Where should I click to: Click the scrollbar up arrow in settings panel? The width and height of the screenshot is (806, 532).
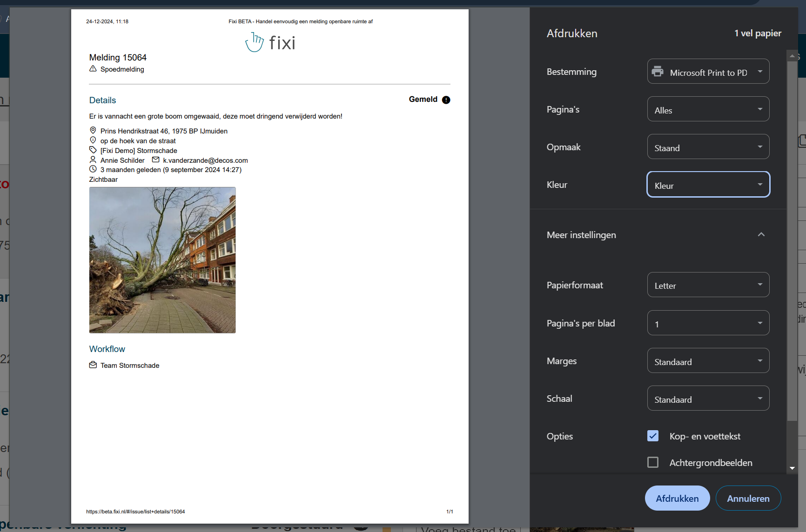pyautogui.click(x=792, y=55)
